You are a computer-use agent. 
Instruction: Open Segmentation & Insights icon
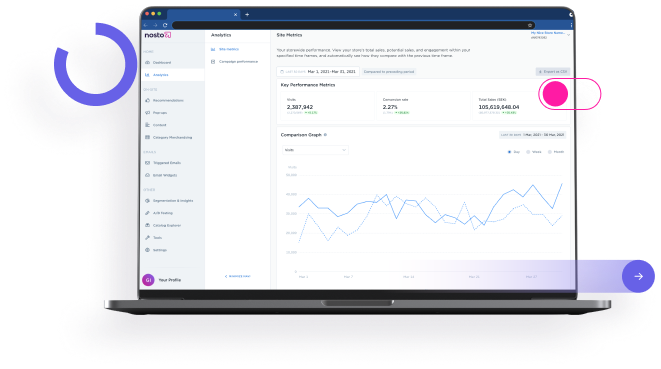[x=148, y=201]
